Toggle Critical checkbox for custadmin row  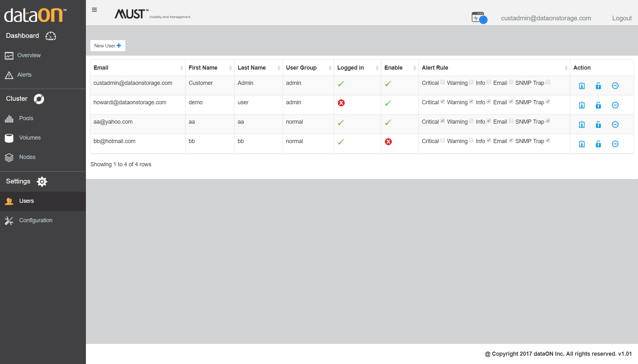(x=443, y=82)
